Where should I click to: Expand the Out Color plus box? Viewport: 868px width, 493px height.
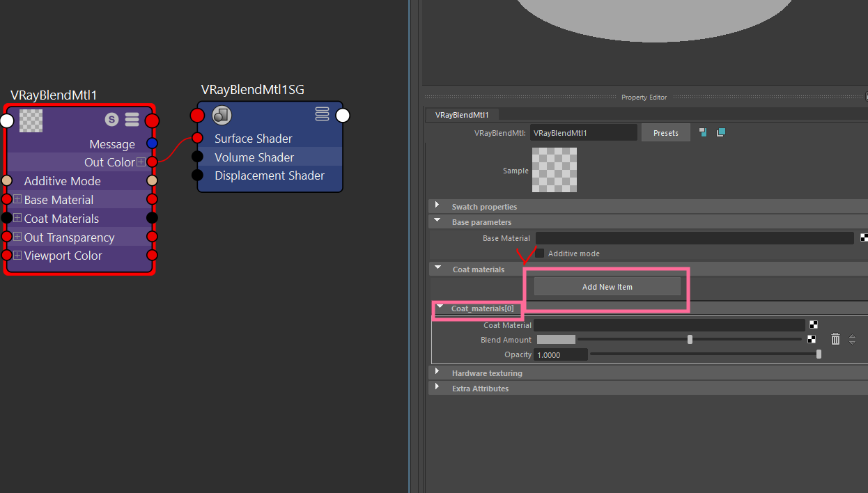pyautogui.click(x=141, y=162)
